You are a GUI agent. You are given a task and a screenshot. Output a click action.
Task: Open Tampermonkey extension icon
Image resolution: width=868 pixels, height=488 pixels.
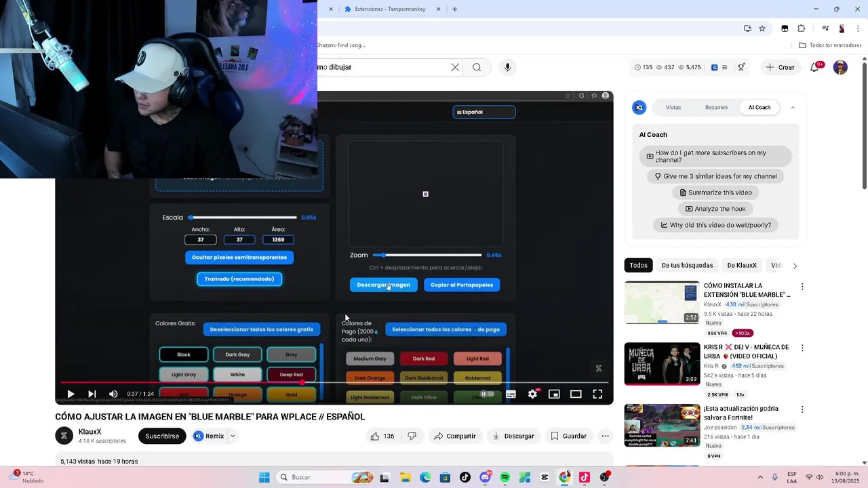(785, 28)
